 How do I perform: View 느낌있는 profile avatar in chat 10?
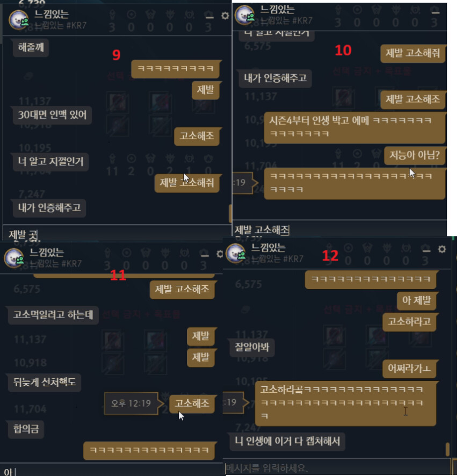[244, 15]
